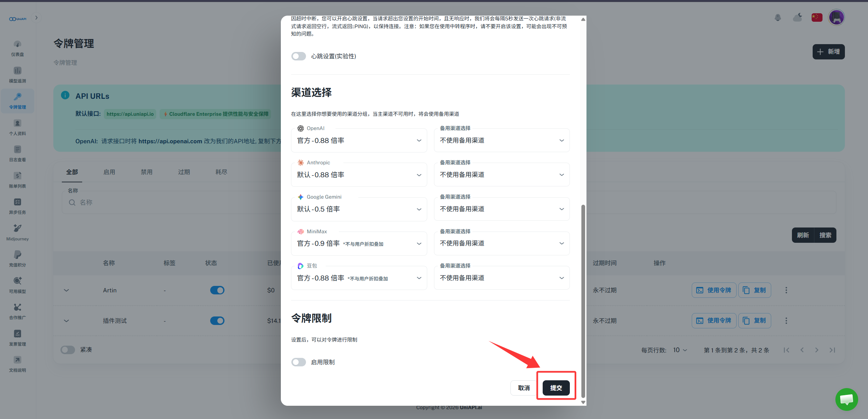The image size is (868, 419).
Task: Open 发票管理 invoice sidebar icon
Action: (x=17, y=338)
